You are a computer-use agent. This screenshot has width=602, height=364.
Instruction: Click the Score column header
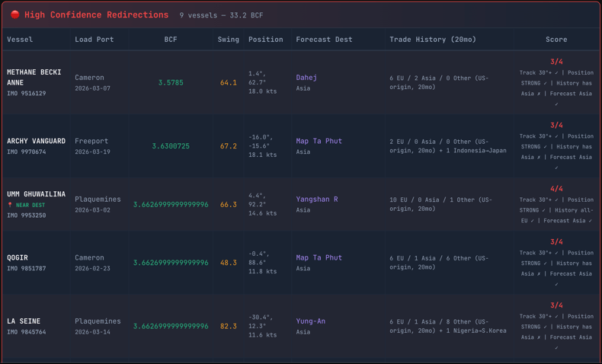[556, 40]
